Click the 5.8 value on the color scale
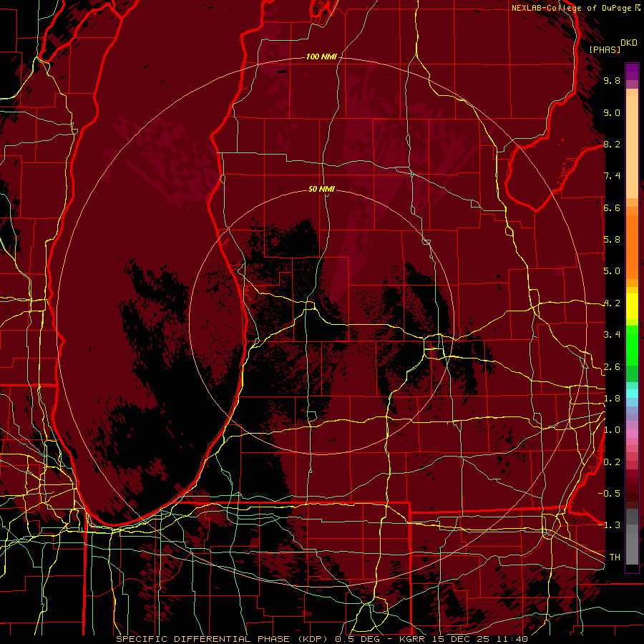This screenshot has width=644, height=644. coord(612,240)
